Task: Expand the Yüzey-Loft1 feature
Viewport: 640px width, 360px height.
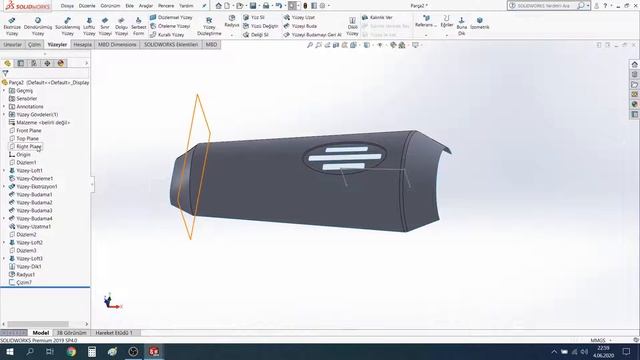Action: click(4, 171)
